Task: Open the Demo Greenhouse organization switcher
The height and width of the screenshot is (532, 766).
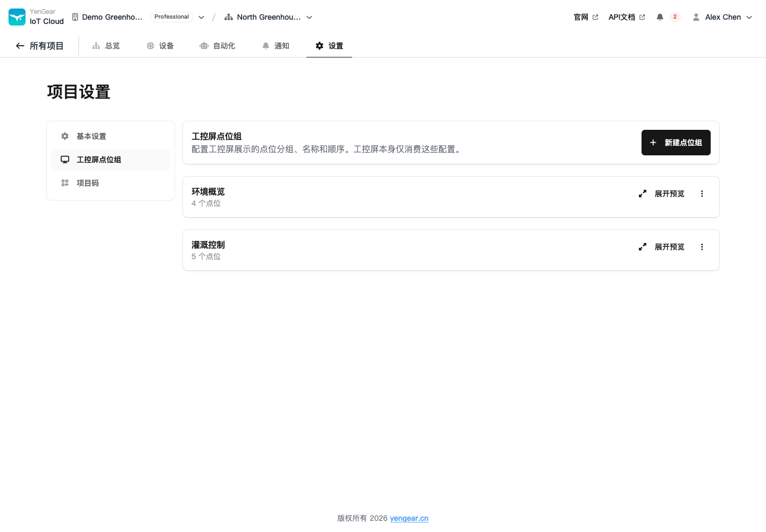Action: coord(107,17)
